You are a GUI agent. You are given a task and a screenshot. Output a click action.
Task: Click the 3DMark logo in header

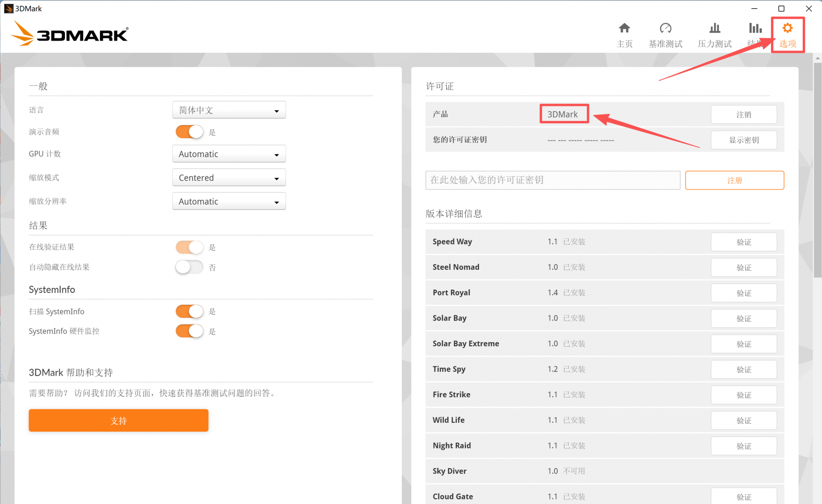pos(70,34)
